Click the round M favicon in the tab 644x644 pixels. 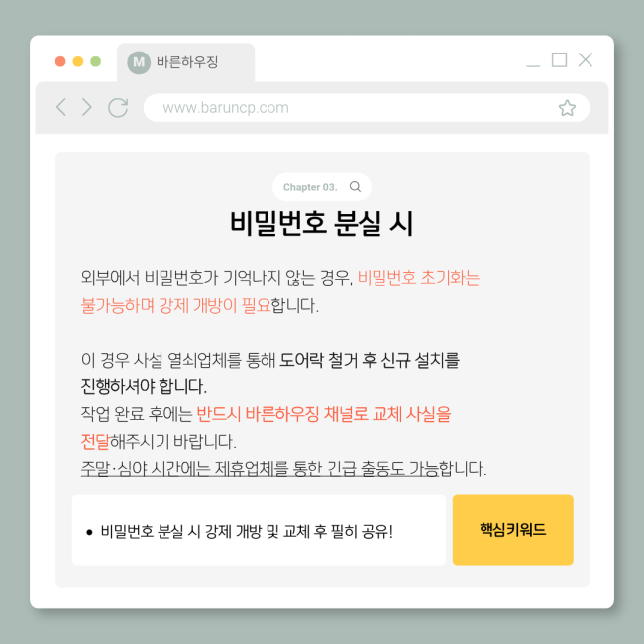(139, 62)
